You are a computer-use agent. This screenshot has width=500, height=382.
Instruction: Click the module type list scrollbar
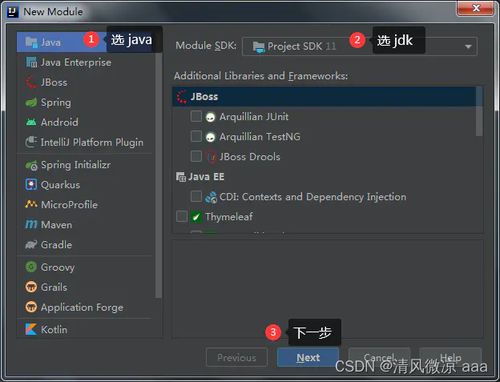(x=159, y=175)
